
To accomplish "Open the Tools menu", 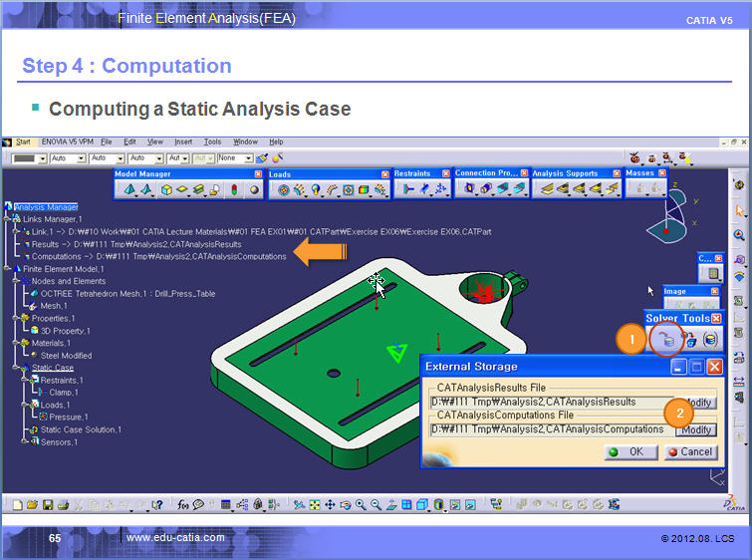I will point(212,142).
